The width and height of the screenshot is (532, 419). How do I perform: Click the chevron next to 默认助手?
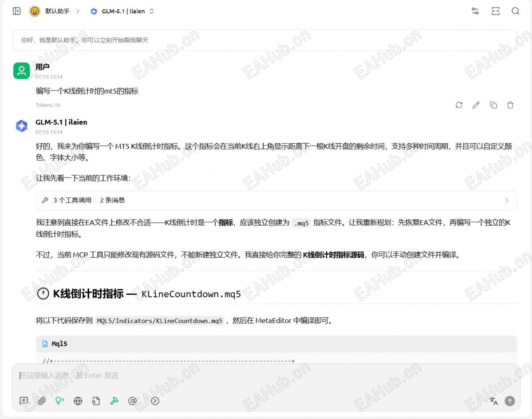(78, 11)
